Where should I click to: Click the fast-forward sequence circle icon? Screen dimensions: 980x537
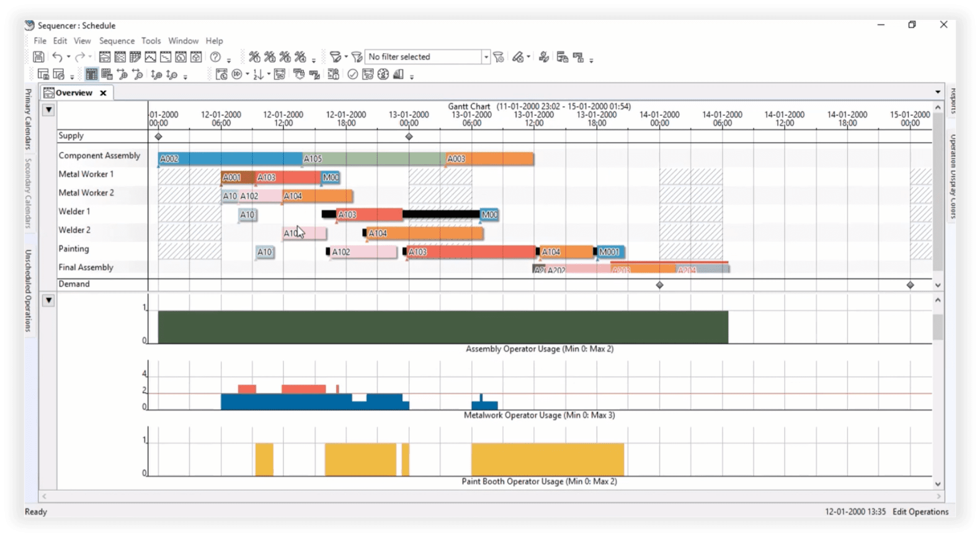coord(237,74)
